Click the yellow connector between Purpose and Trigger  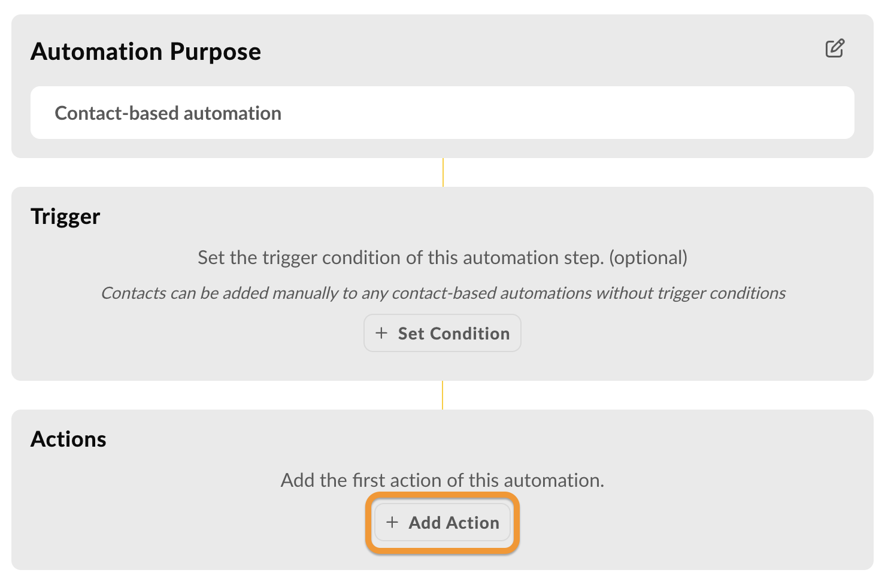pyautogui.click(x=443, y=172)
